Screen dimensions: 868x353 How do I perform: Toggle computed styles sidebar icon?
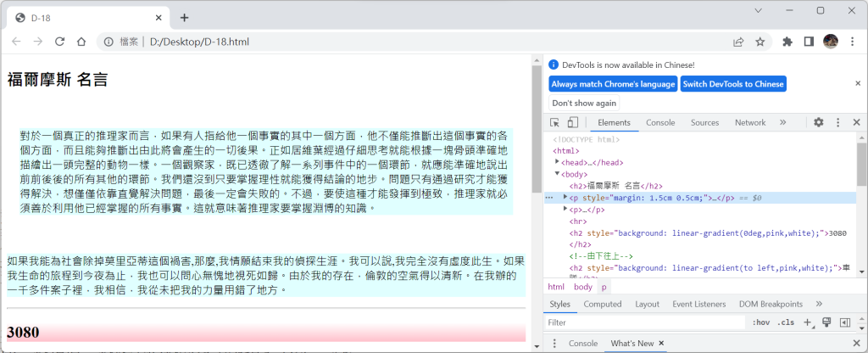pos(845,322)
